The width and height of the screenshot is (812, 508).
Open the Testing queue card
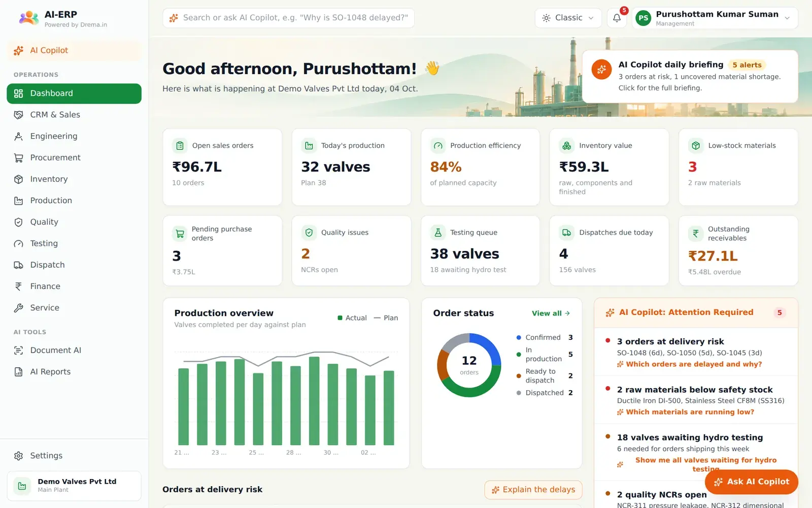pos(480,250)
